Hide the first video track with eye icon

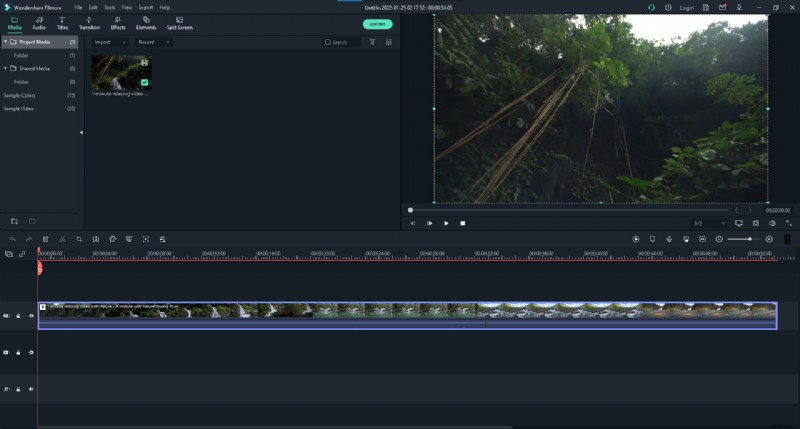tap(31, 316)
